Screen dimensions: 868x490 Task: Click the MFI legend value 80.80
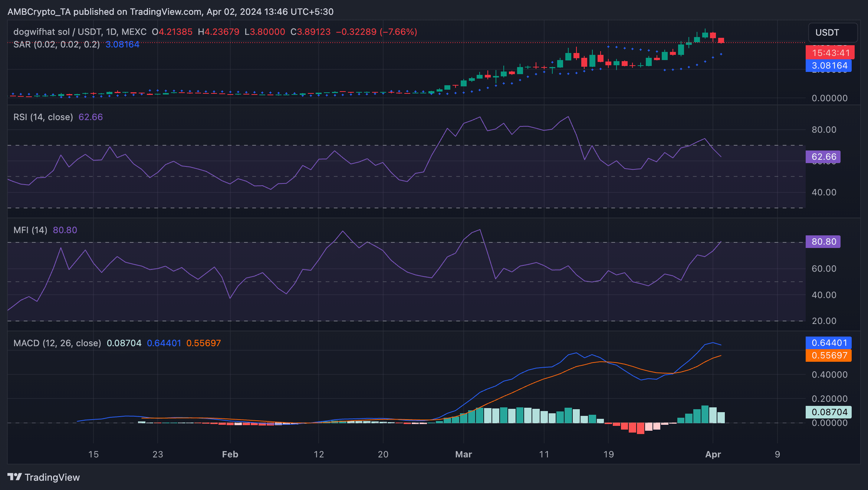(x=65, y=230)
